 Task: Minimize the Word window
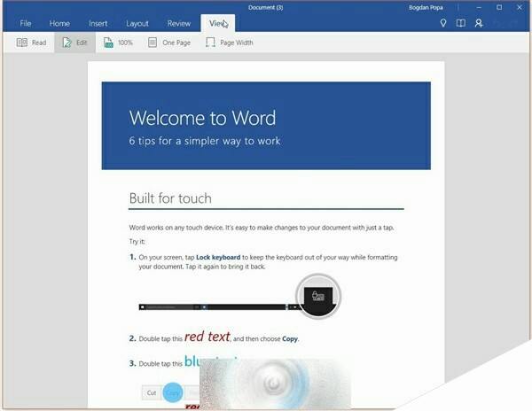(479, 7)
